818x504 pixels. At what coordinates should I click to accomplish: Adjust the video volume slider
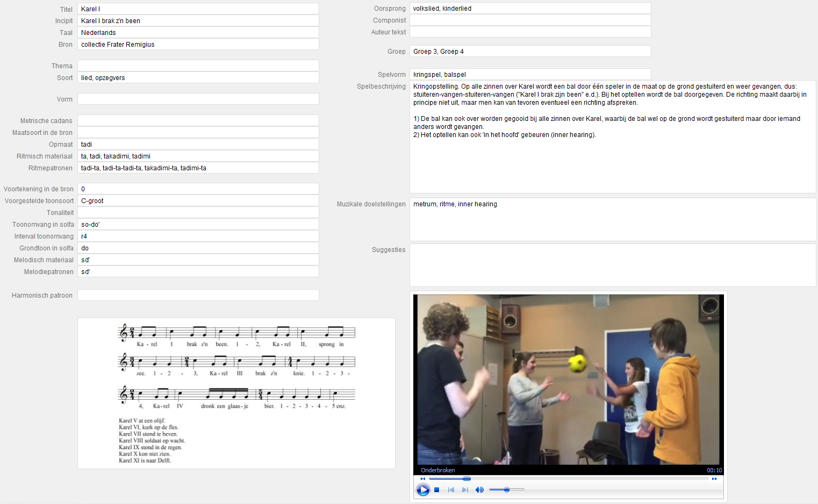click(507, 489)
